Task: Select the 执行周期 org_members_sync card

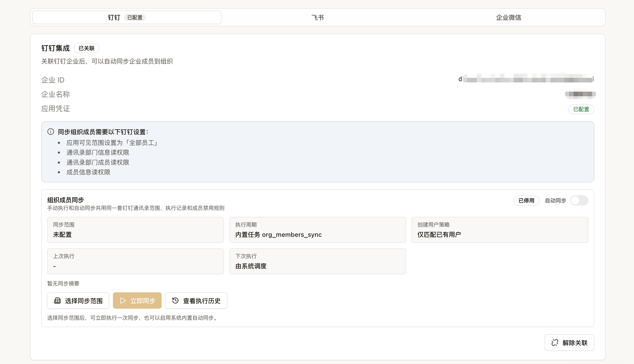Action: coord(318,230)
